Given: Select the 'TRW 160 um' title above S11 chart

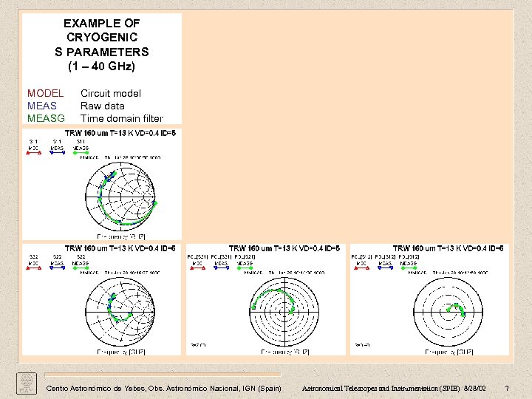Looking at the screenshot, I should 120,133.
